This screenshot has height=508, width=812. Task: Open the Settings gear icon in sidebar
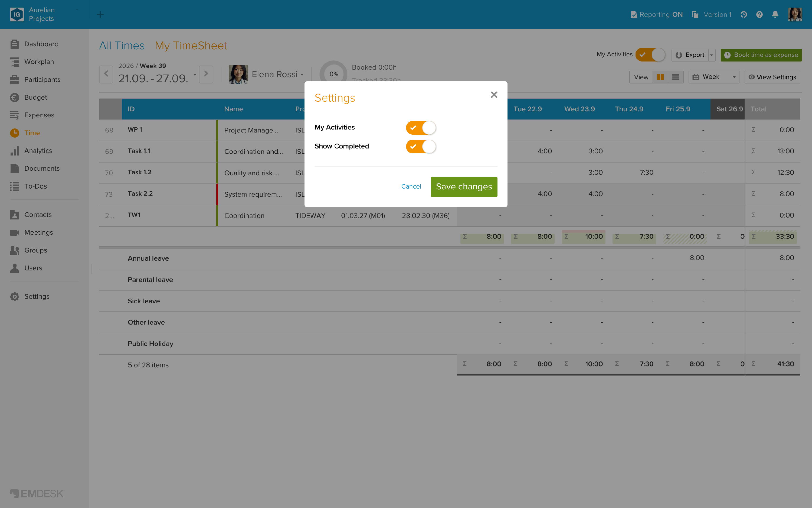(x=14, y=297)
